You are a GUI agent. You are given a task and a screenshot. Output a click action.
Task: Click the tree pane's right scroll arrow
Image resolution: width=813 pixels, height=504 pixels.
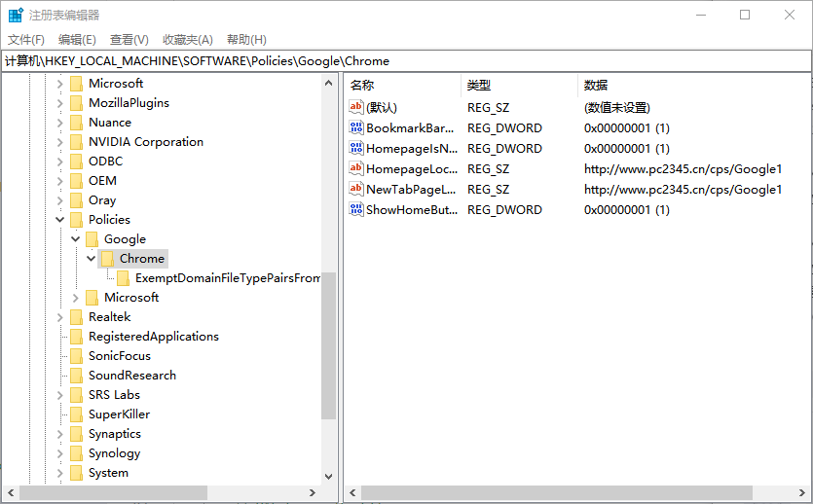313,492
